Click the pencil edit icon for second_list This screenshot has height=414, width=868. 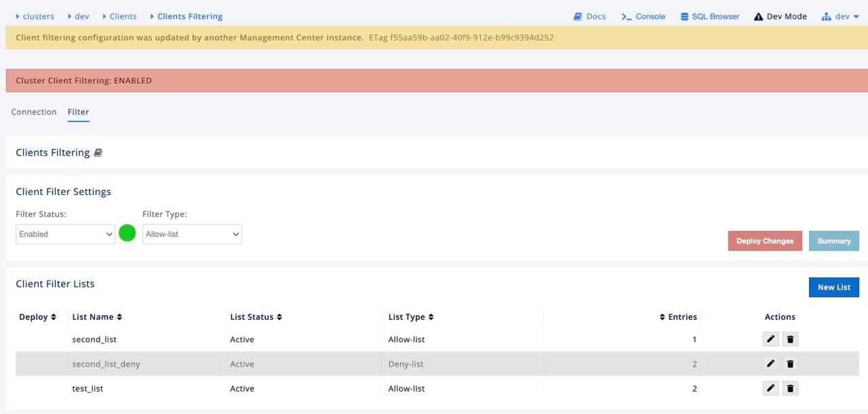coord(770,339)
